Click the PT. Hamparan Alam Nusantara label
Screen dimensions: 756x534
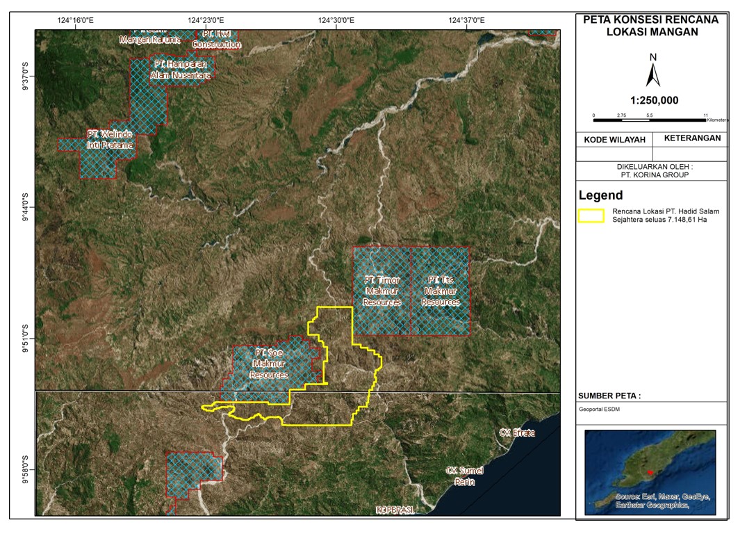tap(171, 70)
